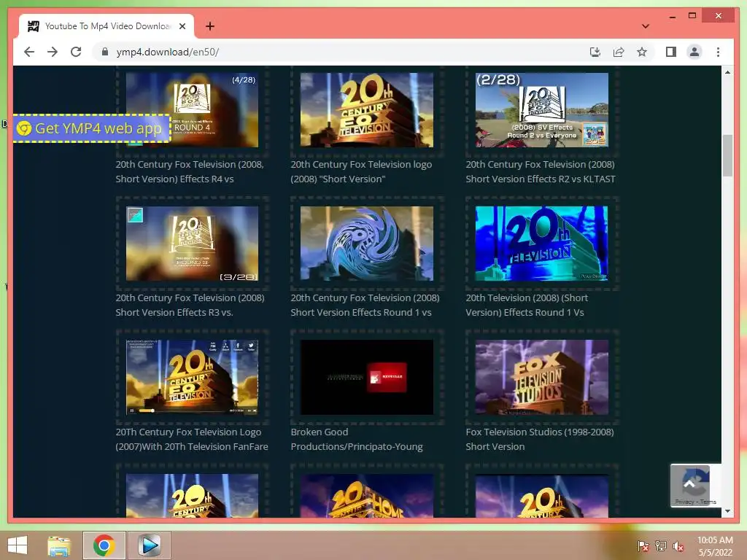Click title "20th Century Fox Television (2008, Short Version) Effects R4 vs"
The width and height of the screenshot is (747, 560).
click(190, 171)
